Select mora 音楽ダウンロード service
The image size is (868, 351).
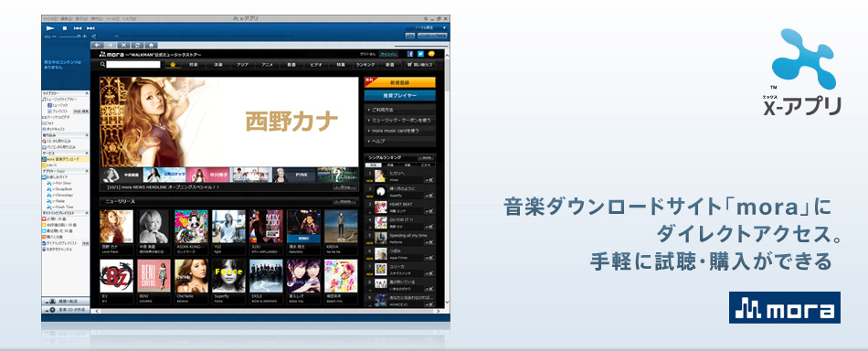click(x=65, y=159)
